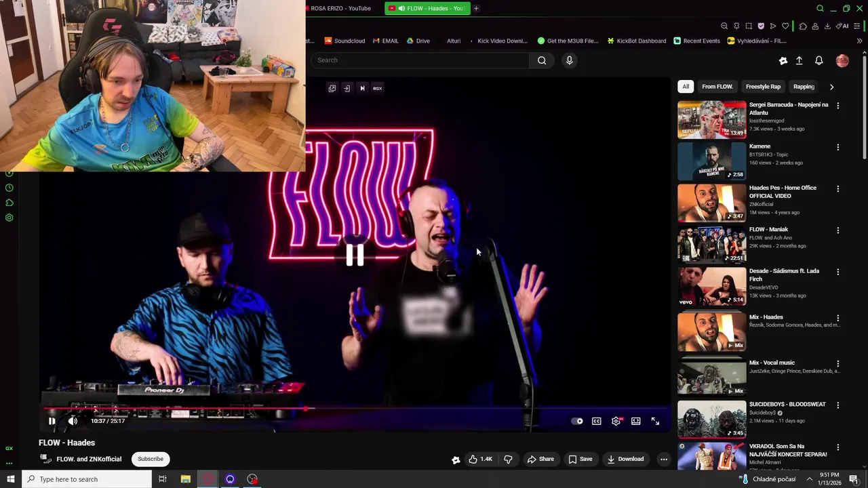The height and width of the screenshot is (488, 868).
Task: Click the Windows taskbar search box
Action: (x=86, y=479)
